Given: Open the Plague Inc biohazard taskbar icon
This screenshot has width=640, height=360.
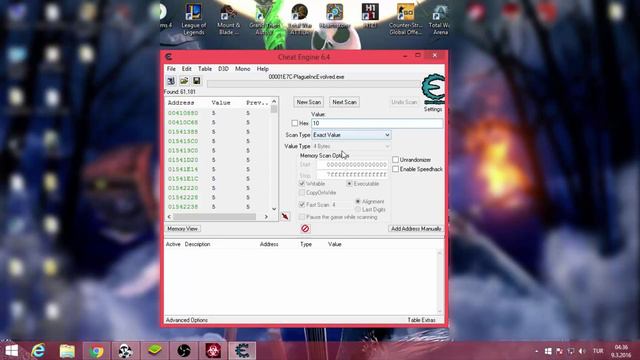Looking at the screenshot, I should pos(213,351).
